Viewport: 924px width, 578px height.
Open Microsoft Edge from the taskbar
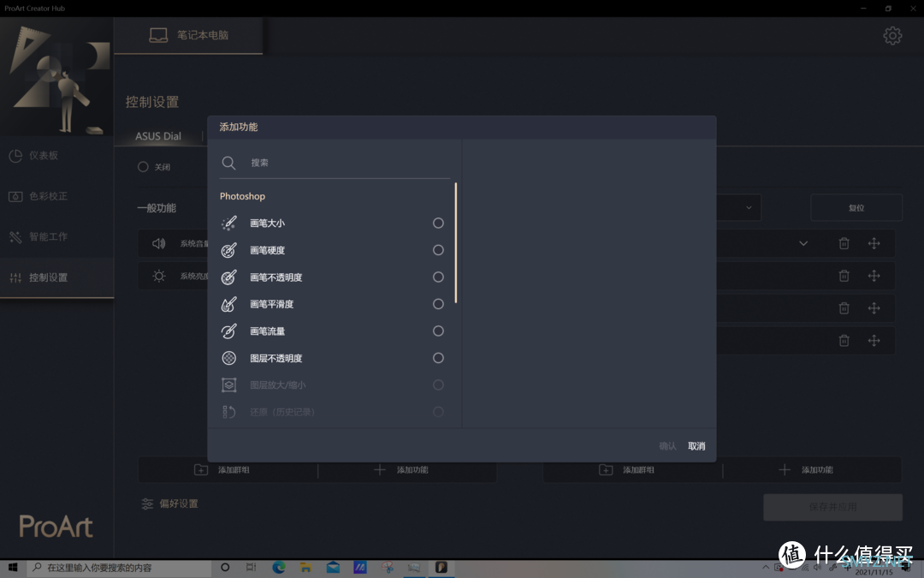pyautogui.click(x=279, y=568)
